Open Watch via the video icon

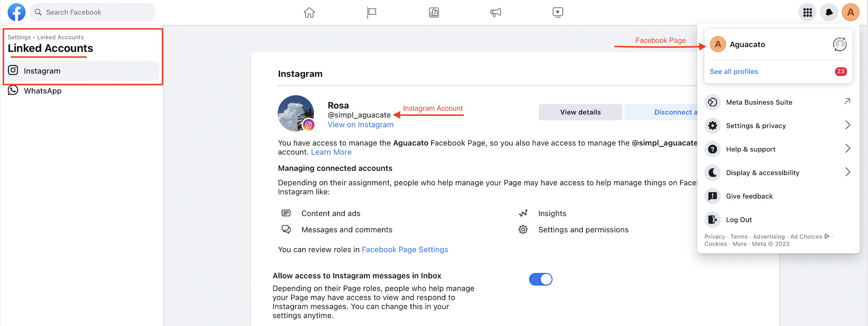[558, 13]
